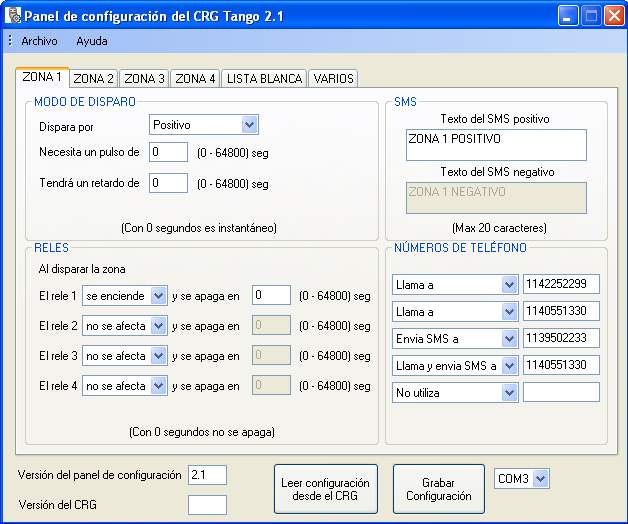The height and width of the screenshot is (524, 628).
Task: Edit the Texto del SMS positivo box
Action: click(x=496, y=145)
